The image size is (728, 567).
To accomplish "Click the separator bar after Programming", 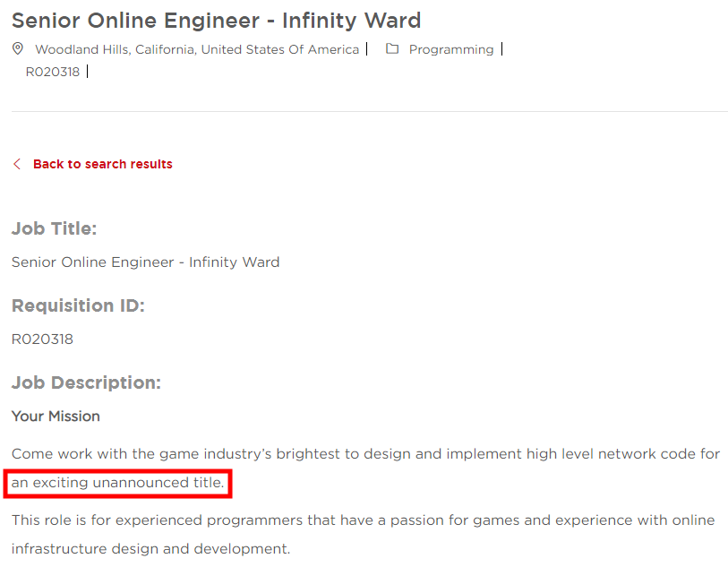I will pos(501,48).
